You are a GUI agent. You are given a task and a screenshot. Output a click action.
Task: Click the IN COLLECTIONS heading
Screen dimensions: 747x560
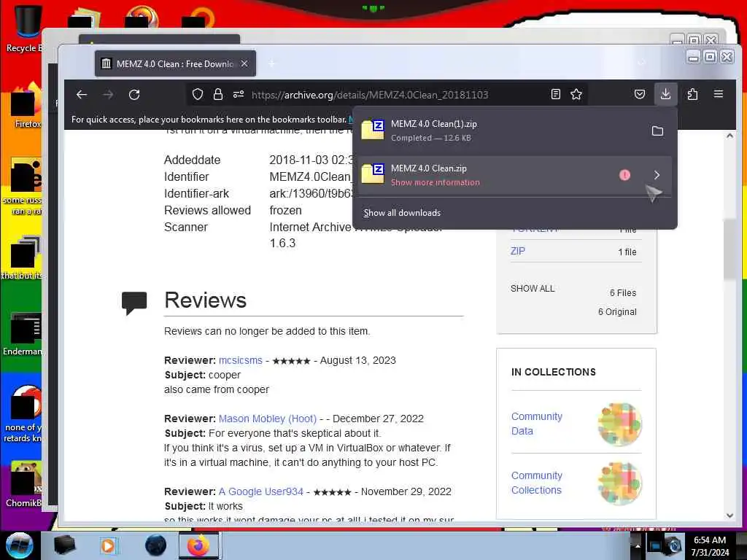pos(553,372)
